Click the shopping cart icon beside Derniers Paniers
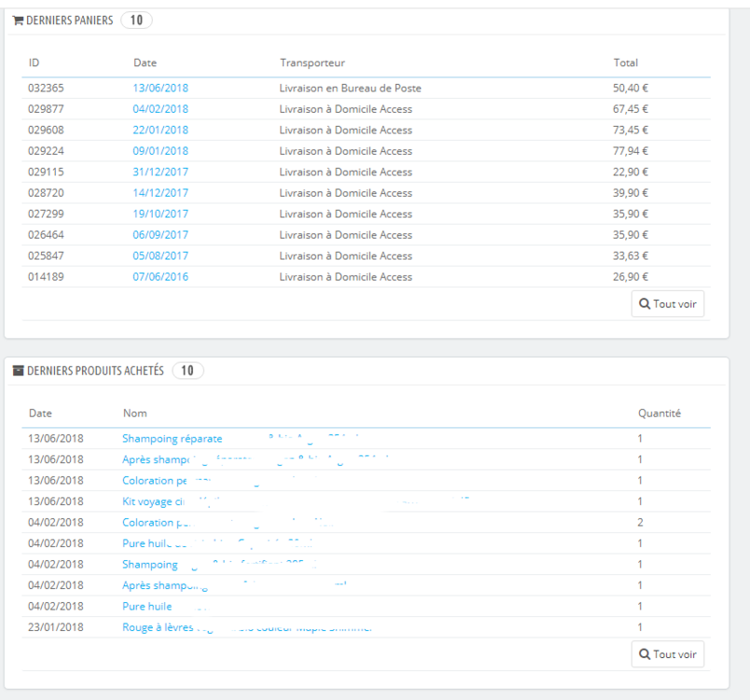The height and width of the screenshot is (700, 750). click(x=18, y=21)
